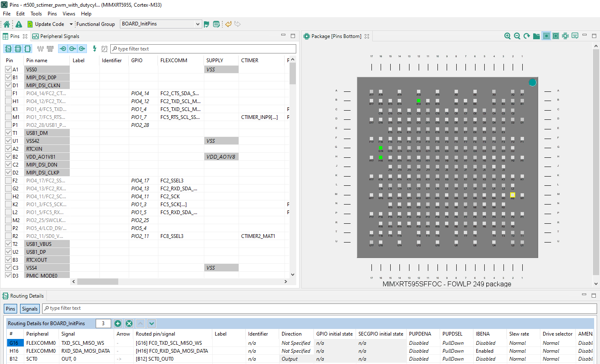Image resolution: width=600 pixels, height=364 pixels.
Task: Open the warnings triangle icon
Action: 19,24
